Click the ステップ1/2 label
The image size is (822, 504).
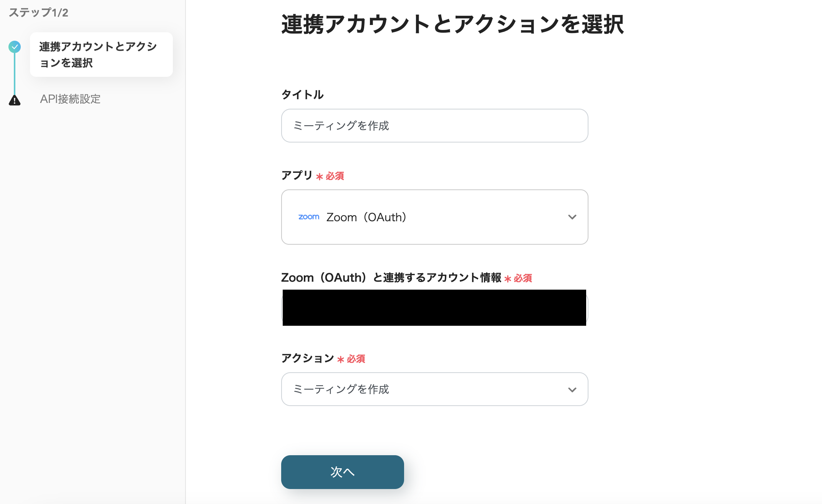point(37,13)
